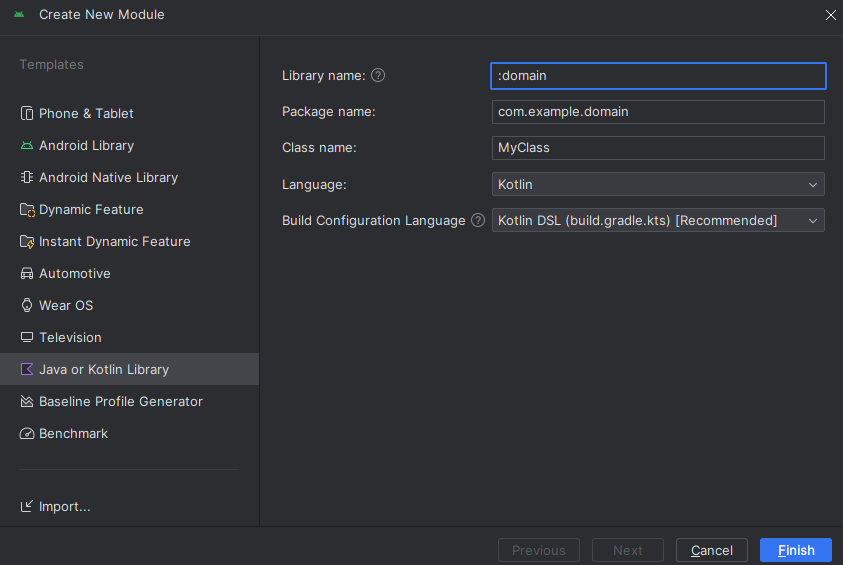Click the Android Library green robot icon
843x565 pixels.
point(26,145)
